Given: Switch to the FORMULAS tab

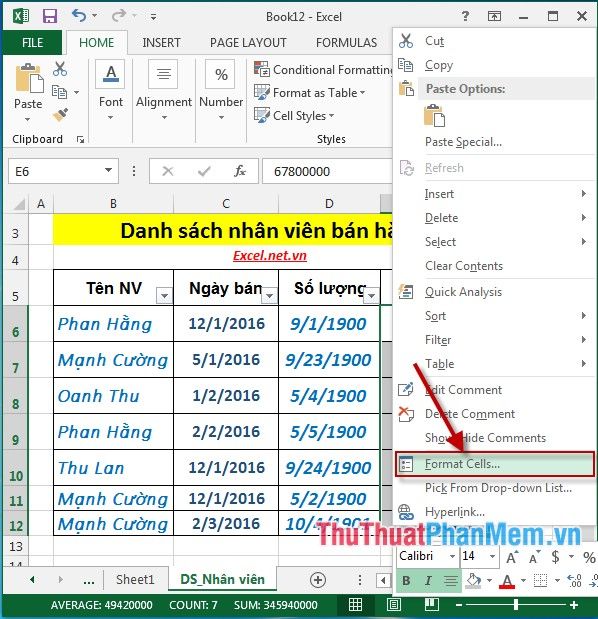Looking at the screenshot, I should (x=346, y=42).
